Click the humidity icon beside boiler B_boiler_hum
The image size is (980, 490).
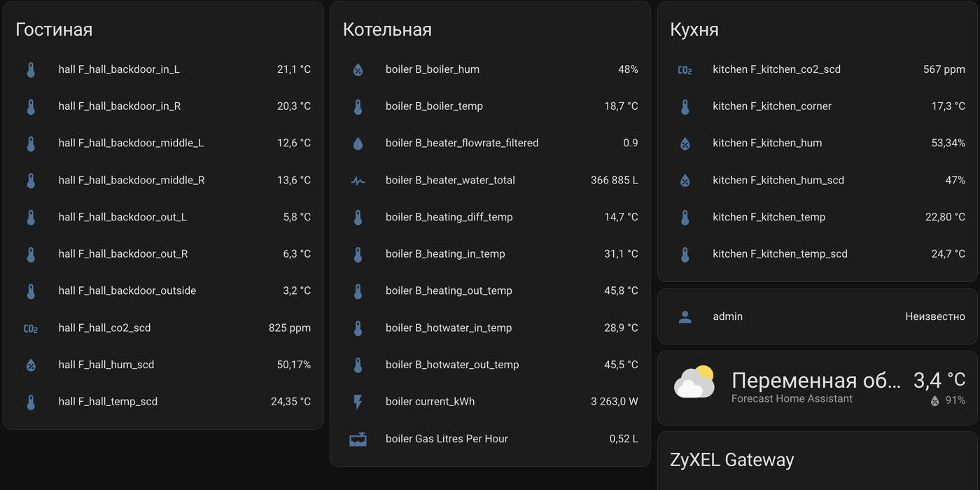click(x=358, y=69)
